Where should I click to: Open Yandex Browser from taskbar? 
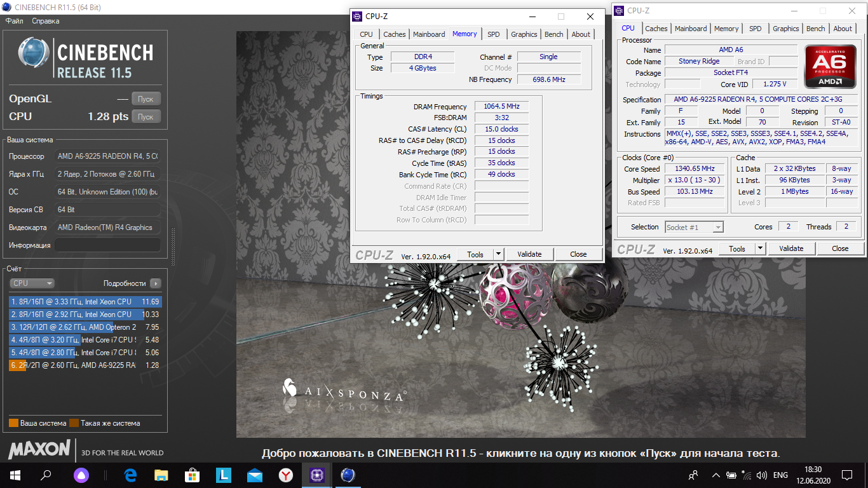click(x=285, y=475)
